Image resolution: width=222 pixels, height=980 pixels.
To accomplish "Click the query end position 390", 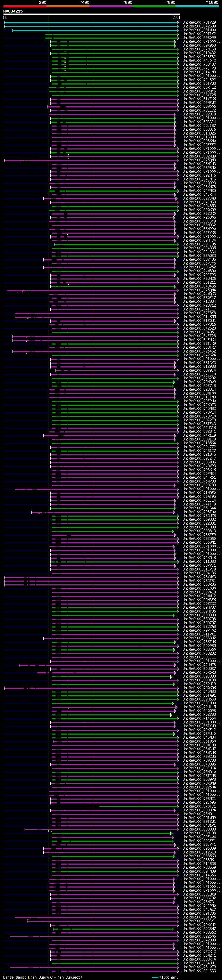I will pyautogui.click(x=175, y=17).
